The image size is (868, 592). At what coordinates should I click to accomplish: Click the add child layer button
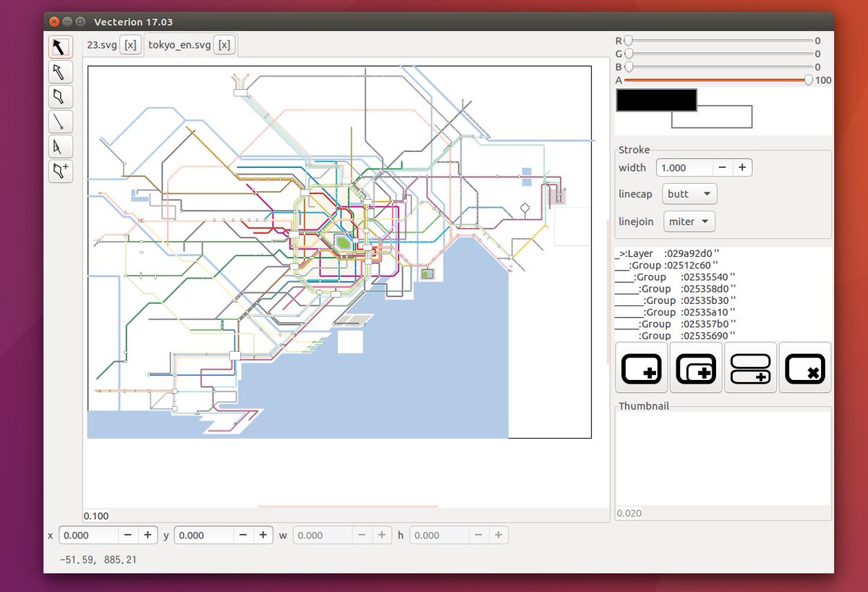click(696, 368)
